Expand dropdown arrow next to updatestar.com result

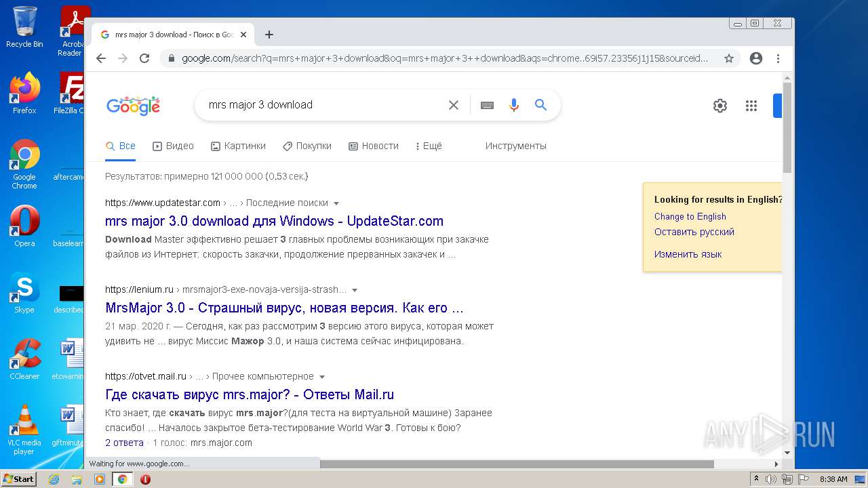pos(336,203)
